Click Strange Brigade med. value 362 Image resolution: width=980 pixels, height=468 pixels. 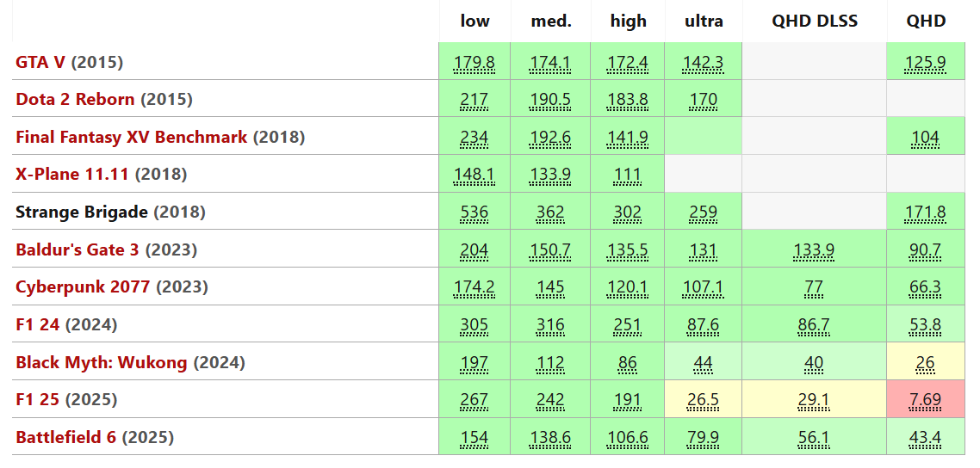pos(551,212)
